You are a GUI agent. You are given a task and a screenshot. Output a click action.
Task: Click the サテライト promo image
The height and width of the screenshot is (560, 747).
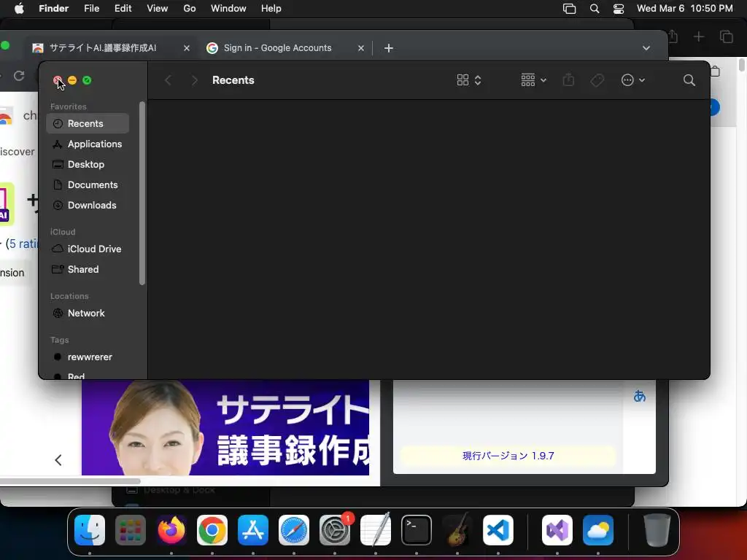(x=225, y=427)
